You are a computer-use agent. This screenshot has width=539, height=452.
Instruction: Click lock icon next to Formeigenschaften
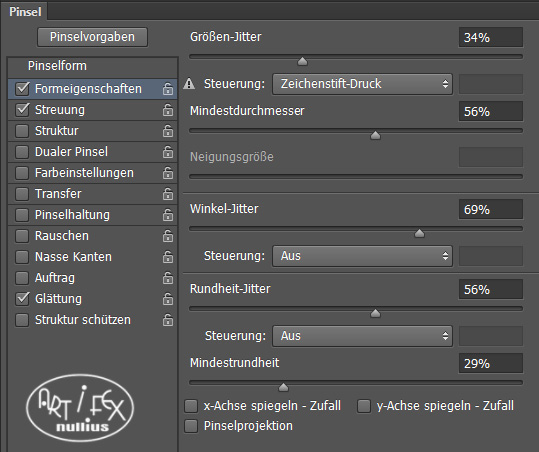[x=168, y=89]
